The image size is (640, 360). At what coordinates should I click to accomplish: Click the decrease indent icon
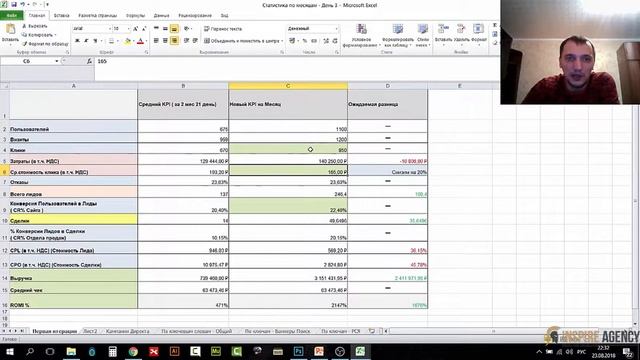pos(187,41)
